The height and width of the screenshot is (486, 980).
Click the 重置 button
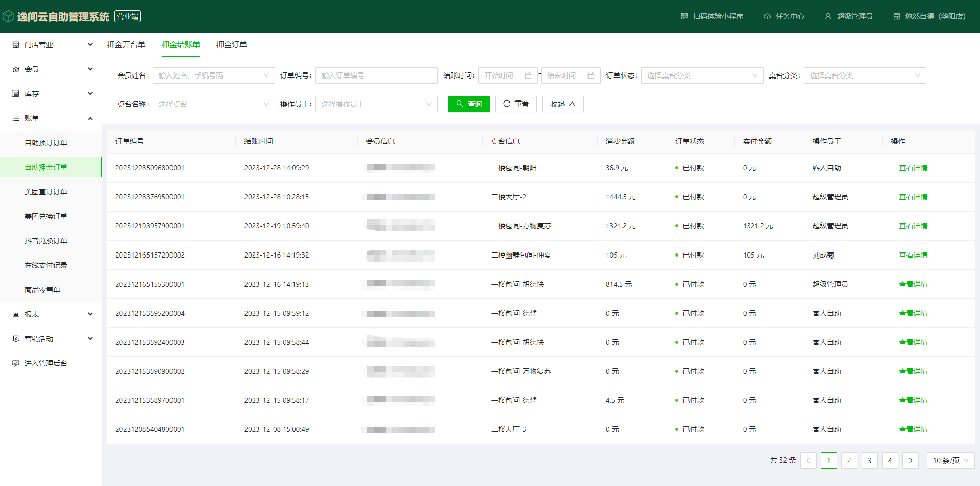coord(516,104)
